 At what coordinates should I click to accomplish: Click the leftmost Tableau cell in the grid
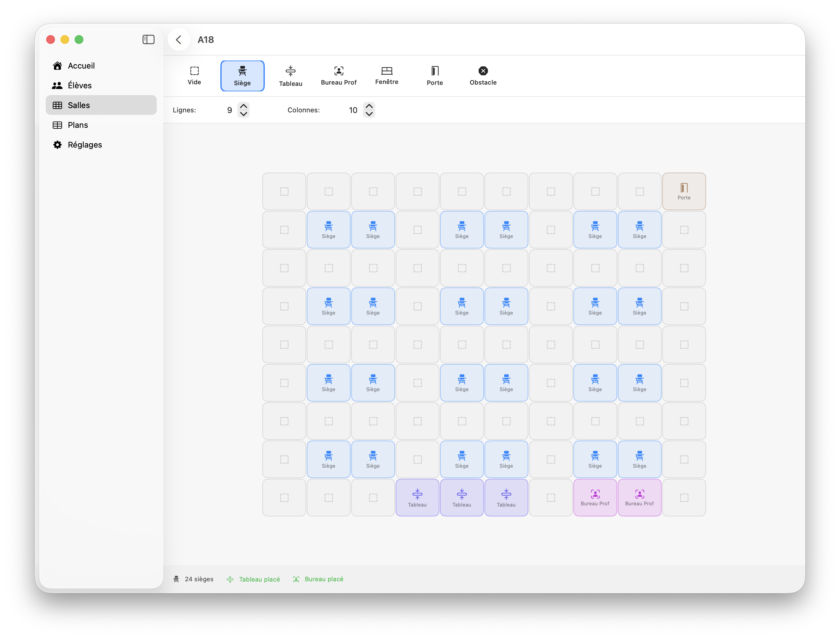coord(417,498)
